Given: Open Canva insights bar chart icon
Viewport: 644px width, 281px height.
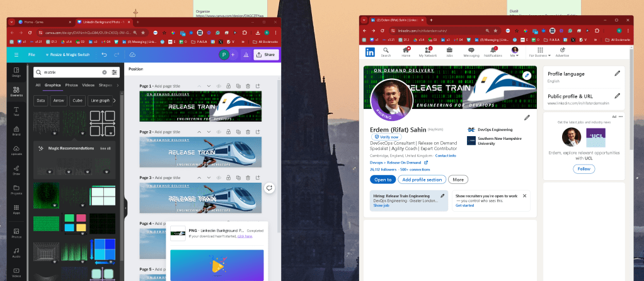Looking at the screenshot, I should pos(246,55).
